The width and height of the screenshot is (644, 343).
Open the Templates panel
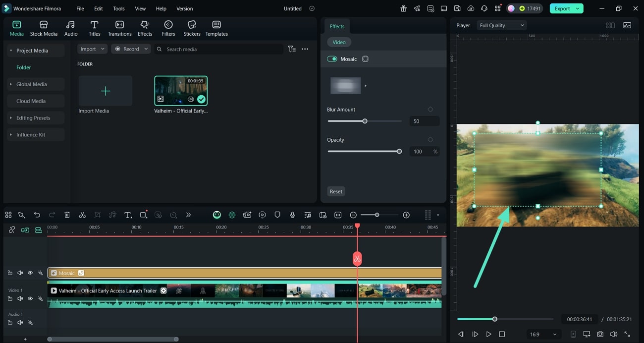pos(216,28)
